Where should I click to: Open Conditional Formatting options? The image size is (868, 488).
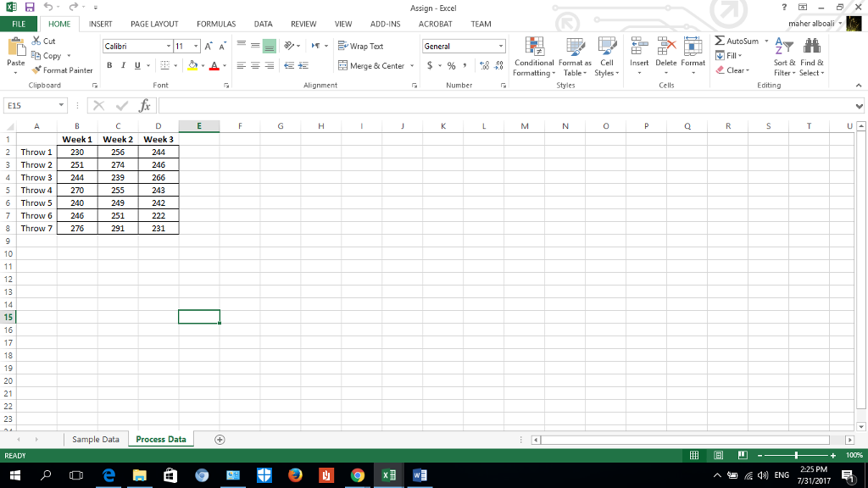pyautogui.click(x=534, y=59)
